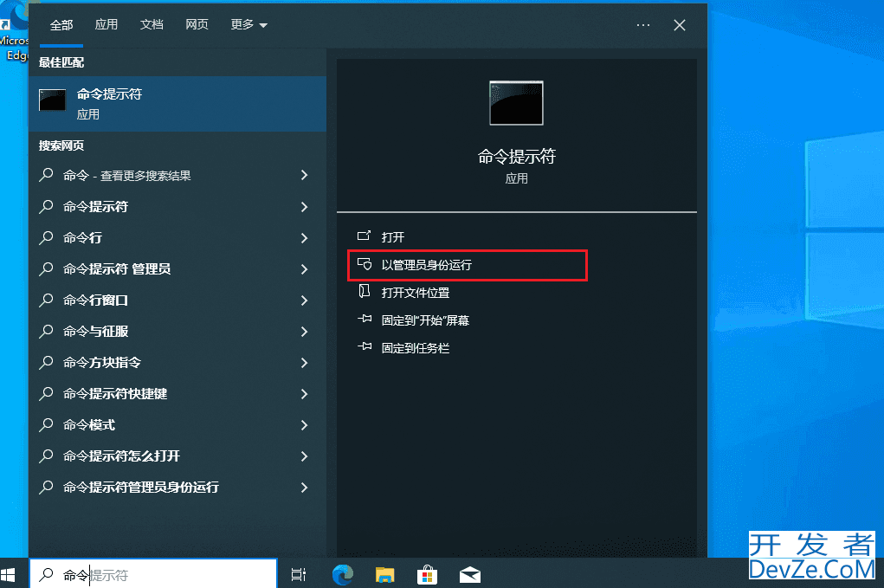
Task: Expand arrow for 命令模式
Action: [x=305, y=425]
